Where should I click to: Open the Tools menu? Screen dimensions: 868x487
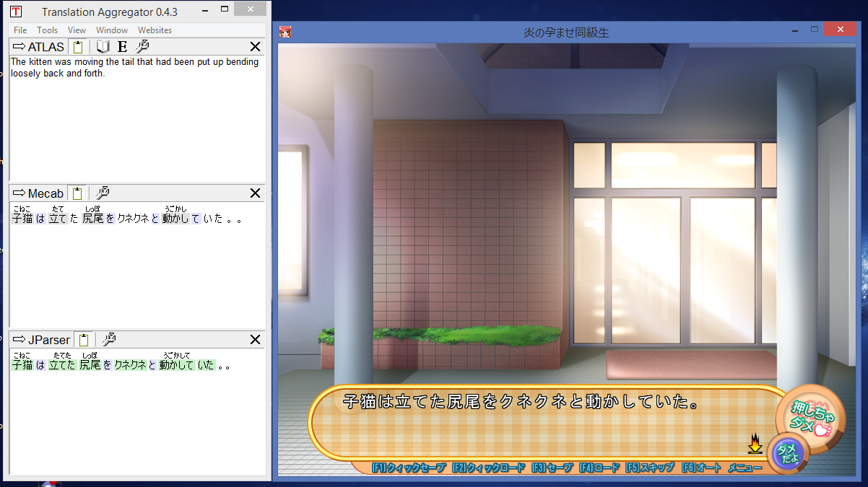(48, 30)
